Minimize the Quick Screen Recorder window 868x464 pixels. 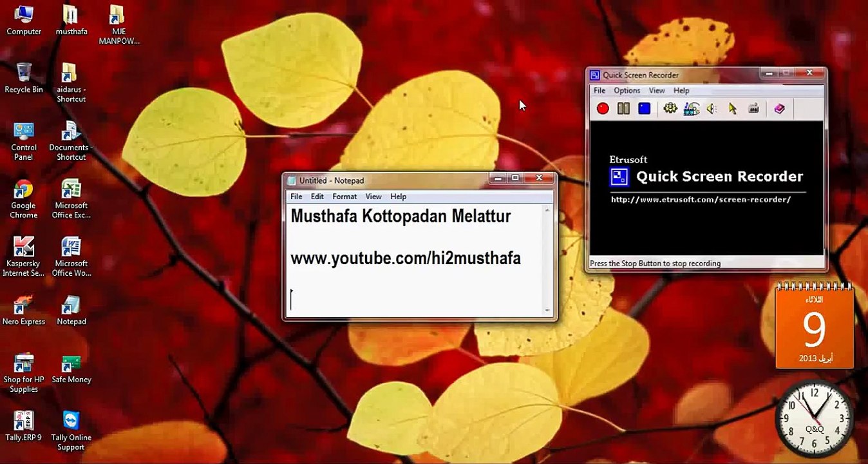769,73
